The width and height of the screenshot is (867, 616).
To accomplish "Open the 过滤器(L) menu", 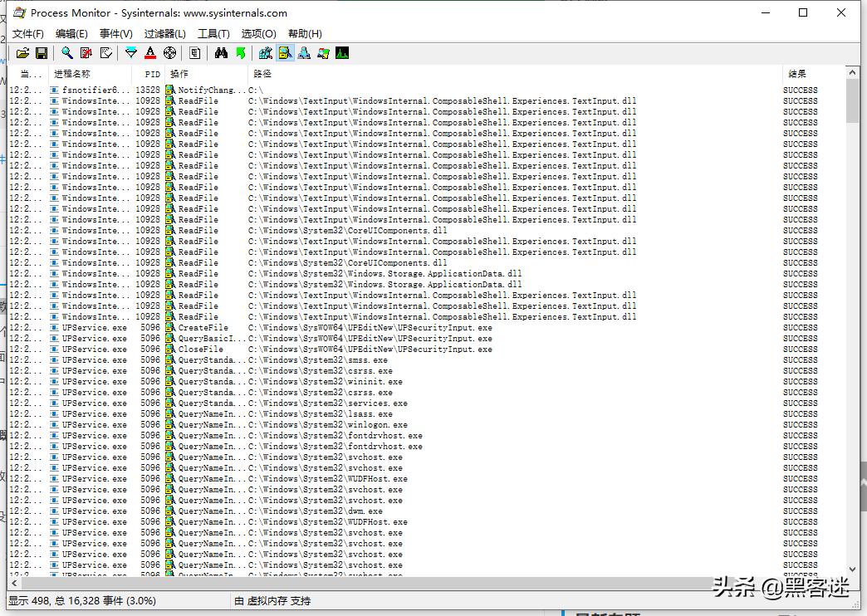I will 164,34.
